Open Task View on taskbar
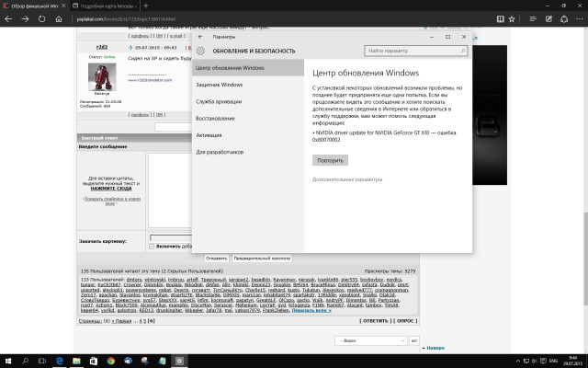The height and width of the screenshot is (368, 588). (x=42, y=361)
